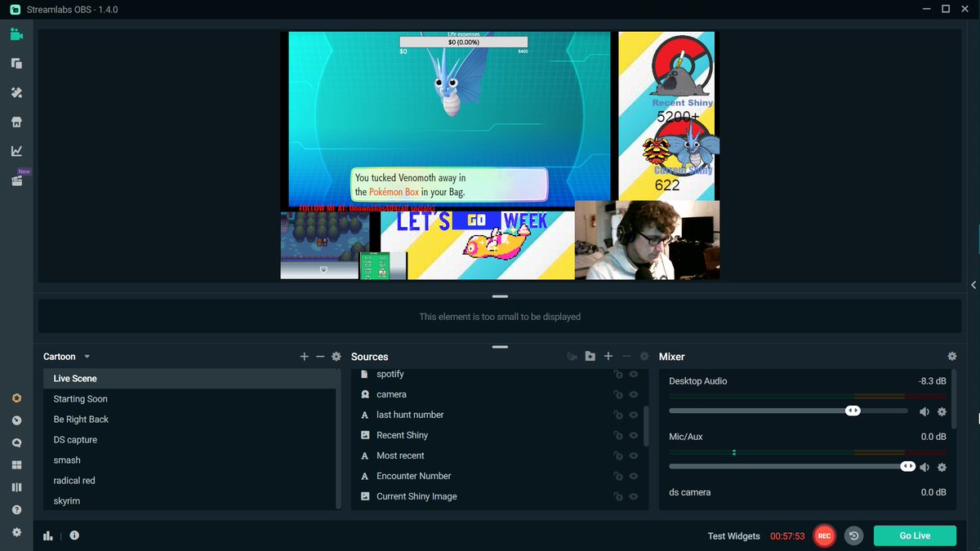This screenshot has height=551, width=980.
Task: Click Test Widgets
Action: (x=733, y=536)
